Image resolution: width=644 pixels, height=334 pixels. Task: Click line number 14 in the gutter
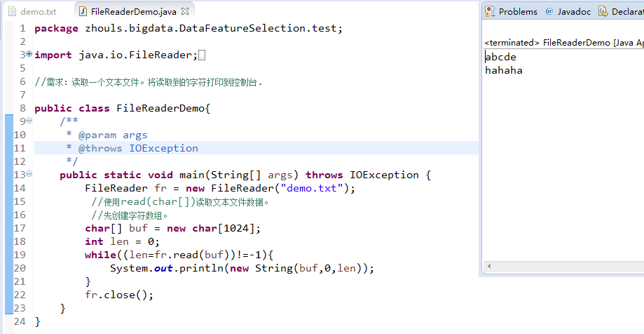[20, 188]
